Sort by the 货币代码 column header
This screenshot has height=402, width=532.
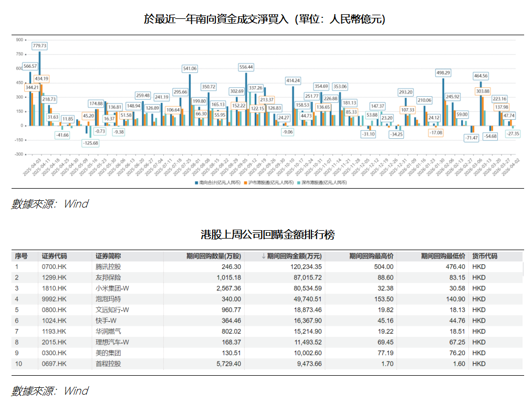tap(485, 256)
